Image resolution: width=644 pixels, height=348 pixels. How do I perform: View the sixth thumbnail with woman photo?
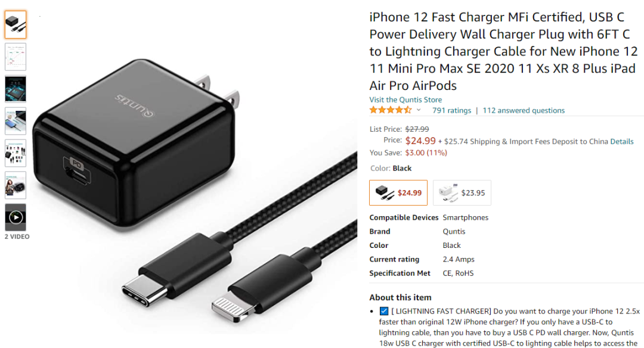(x=16, y=185)
